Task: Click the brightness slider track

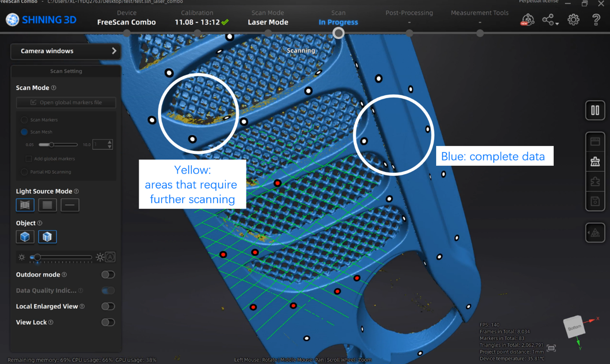Action: click(61, 257)
